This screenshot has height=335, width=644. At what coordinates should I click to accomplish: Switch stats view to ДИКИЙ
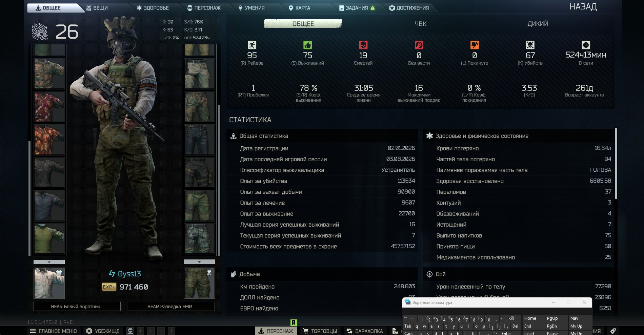538,24
